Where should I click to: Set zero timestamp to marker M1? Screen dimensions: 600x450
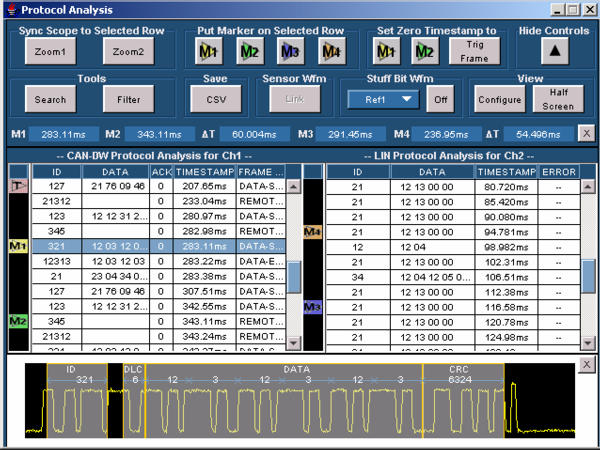[x=386, y=51]
